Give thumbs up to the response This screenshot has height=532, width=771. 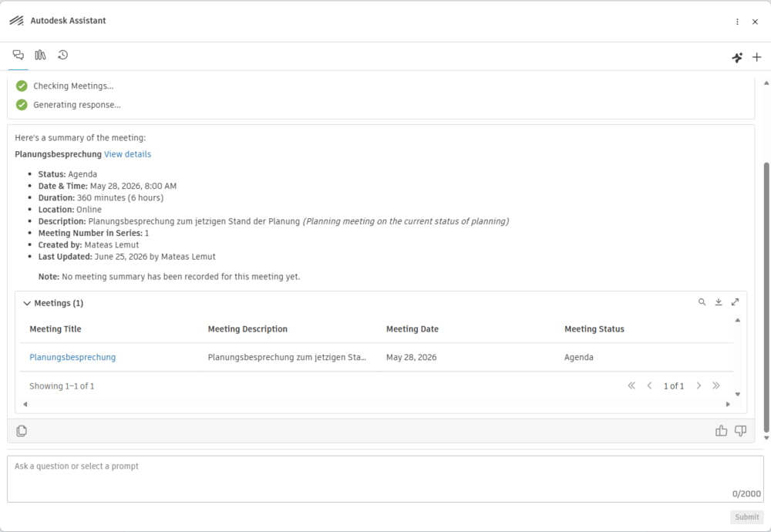click(x=722, y=431)
